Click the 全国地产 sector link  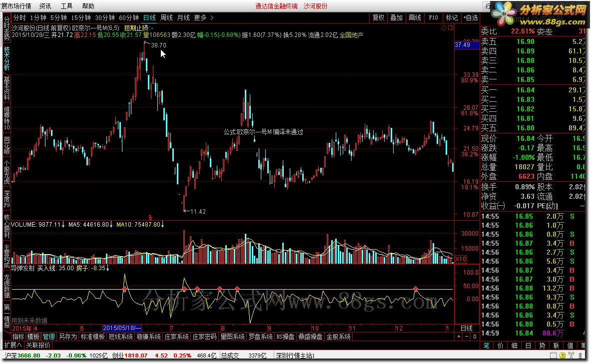pos(351,35)
